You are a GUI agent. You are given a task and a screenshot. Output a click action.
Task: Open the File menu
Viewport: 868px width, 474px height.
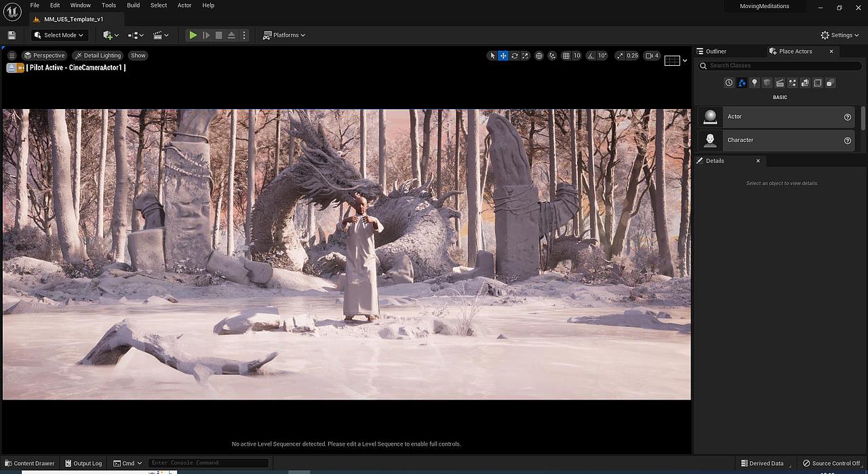pyautogui.click(x=35, y=5)
